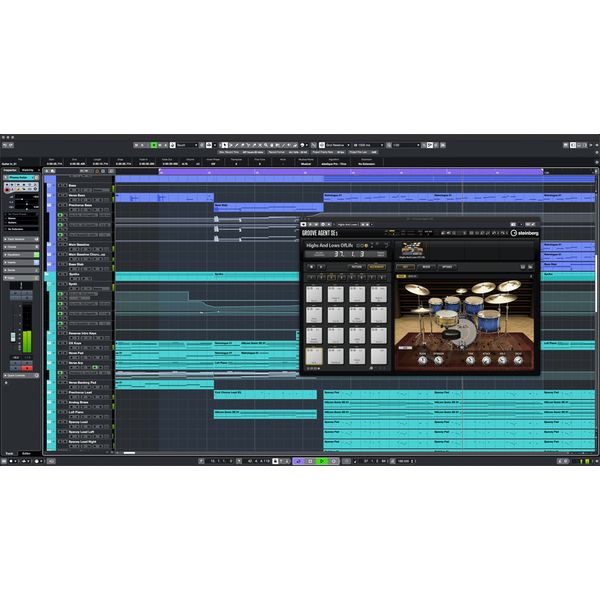Click the horizontal scrollbar thumb below track list
This screenshot has height=600, width=600.
click(x=129, y=453)
